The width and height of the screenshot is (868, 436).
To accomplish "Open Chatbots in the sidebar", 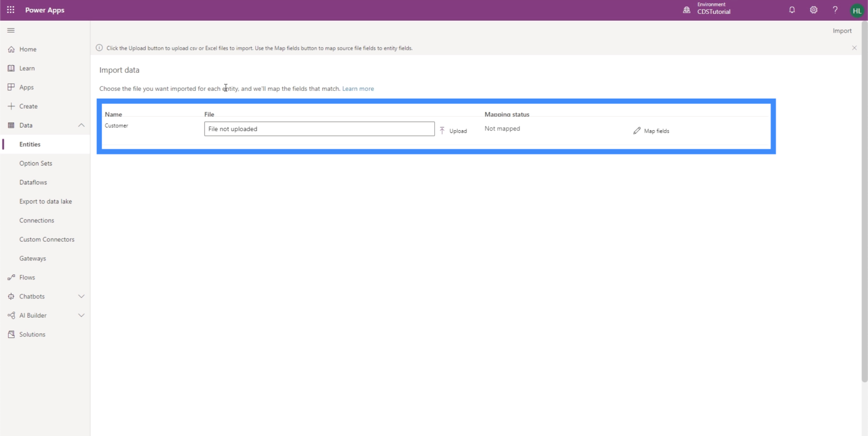I will (x=32, y=297).
